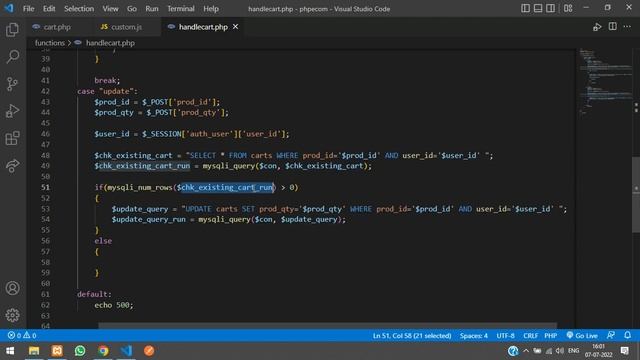The width and height of the screenshot is (640, 360).
Task: Click the 'default:' keyword in code
Action: [x=94, y=294]
